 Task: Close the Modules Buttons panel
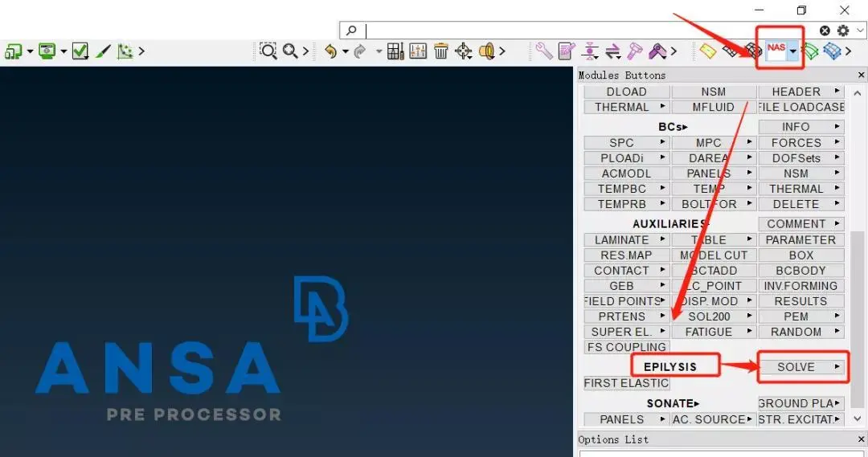pos(861,75)
